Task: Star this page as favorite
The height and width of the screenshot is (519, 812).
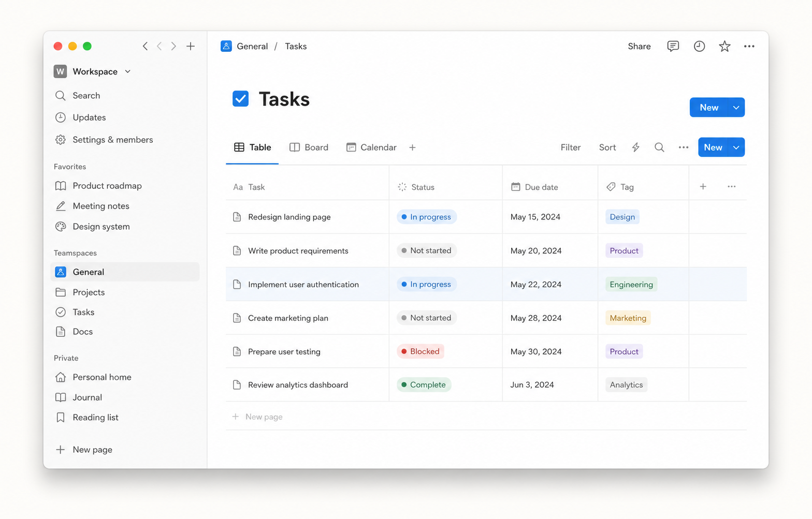Action: pyautogui.click(x=724, y=46)
